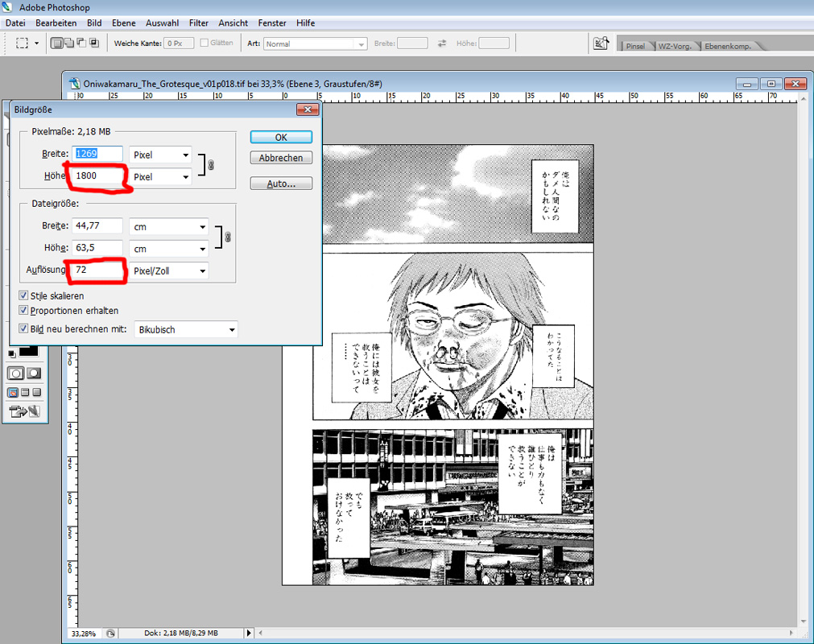The height and width of the screenshot is (644, 814).
Task: Toggle the Glätten anti-alias checkbox
Action: tap(205, 43)
